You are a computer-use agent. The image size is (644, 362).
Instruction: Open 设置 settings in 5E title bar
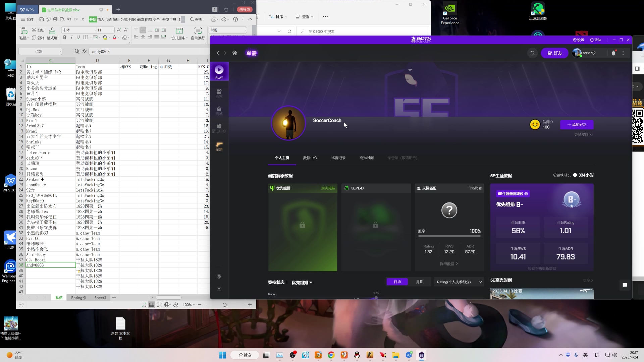point(579,40)
